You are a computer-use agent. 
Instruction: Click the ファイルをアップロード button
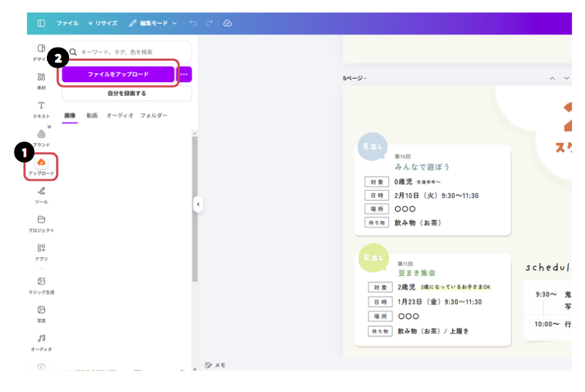(x=118, y=75)
